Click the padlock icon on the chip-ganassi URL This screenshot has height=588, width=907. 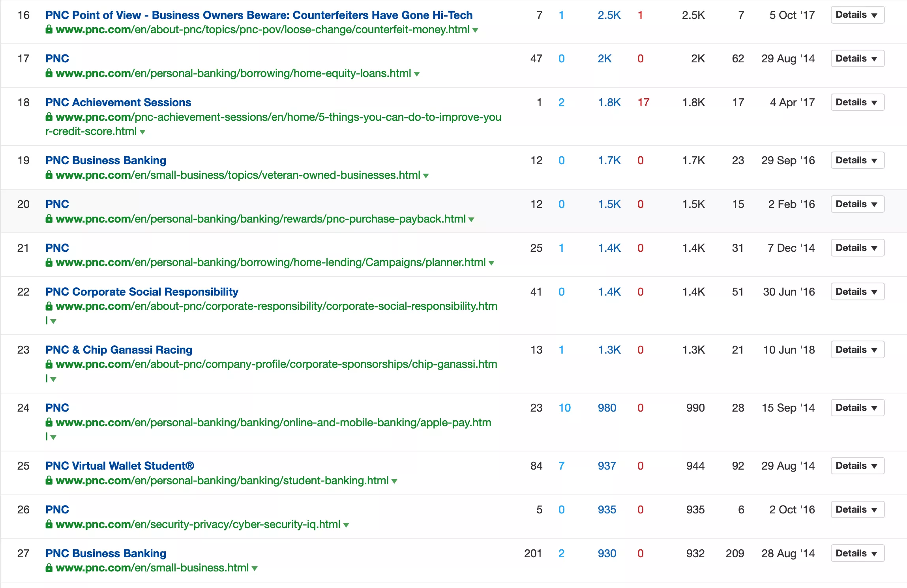point(49,364)
